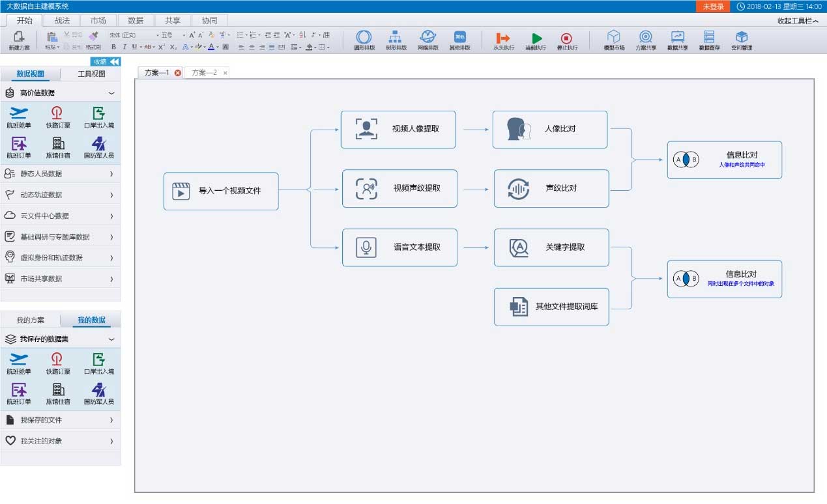
Task: Collapse sidebar with 收缩 button
Action: pyautogui.click(x=106, y=62)
